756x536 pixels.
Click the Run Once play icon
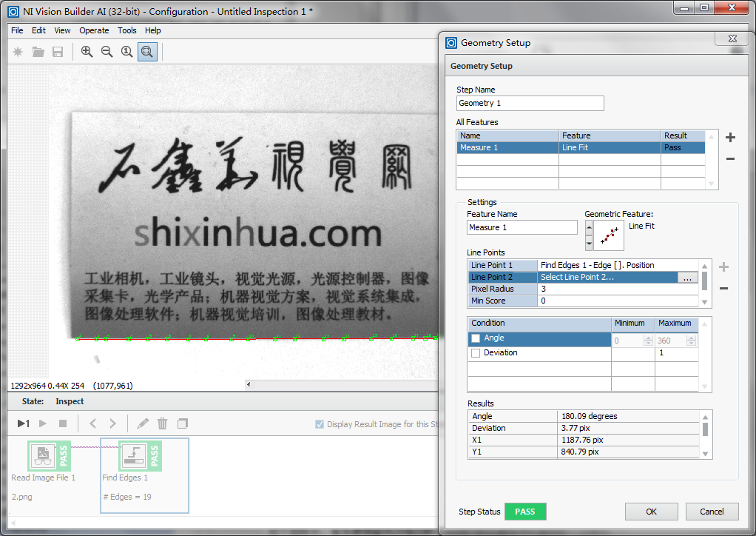click(x=23, y=423)
